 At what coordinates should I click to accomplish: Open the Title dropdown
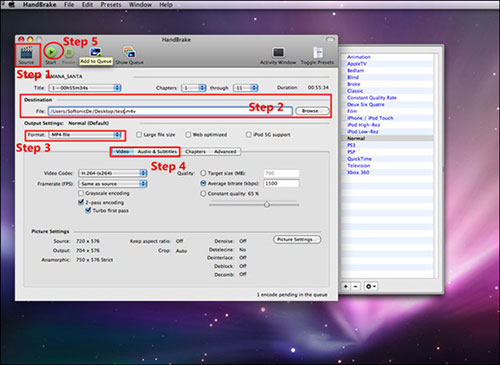click(x=85, y=88)
